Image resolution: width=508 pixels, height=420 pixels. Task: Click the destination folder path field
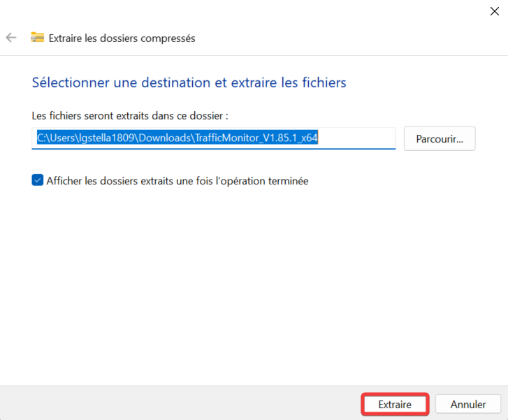pyautogui.click(x=214, y=138)
